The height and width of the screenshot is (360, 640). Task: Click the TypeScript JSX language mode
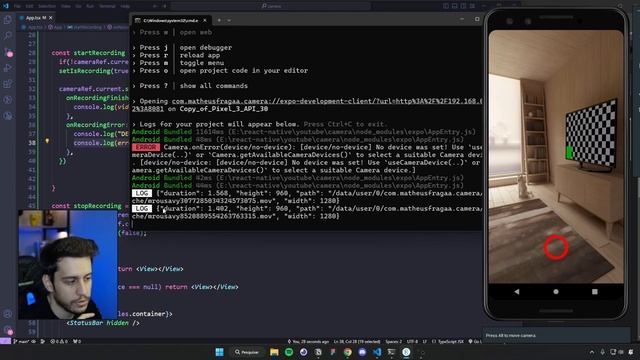pyautogui.click(x=450, y=341)
